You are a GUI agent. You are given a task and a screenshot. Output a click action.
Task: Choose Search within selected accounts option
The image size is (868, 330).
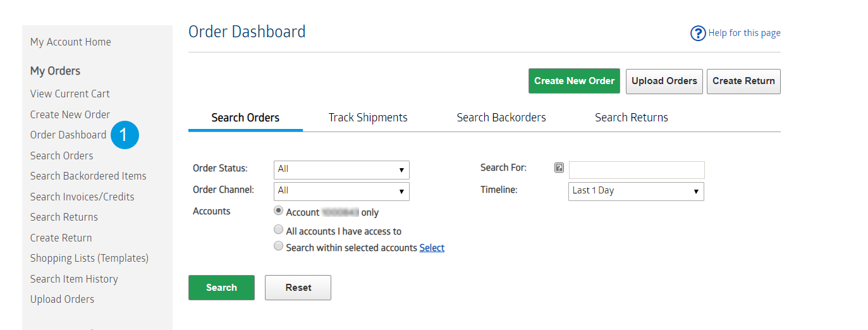[278, 247]
